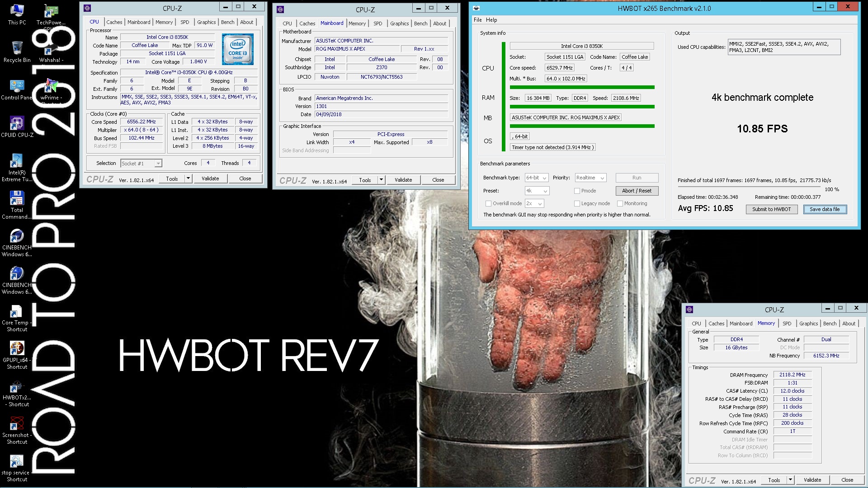Click Validate in Memory CPU-Z window
The width and height of the screenshot is (868, 488).
[x=812, y=480]
